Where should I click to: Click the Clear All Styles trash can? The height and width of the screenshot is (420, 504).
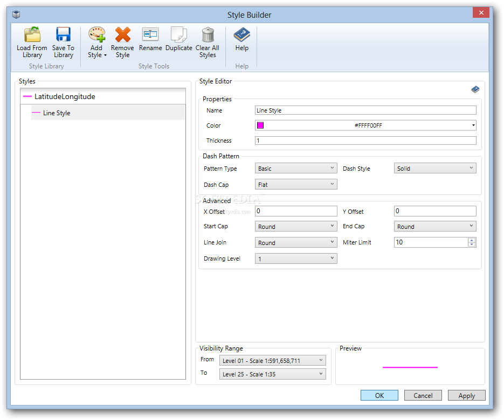208,34
